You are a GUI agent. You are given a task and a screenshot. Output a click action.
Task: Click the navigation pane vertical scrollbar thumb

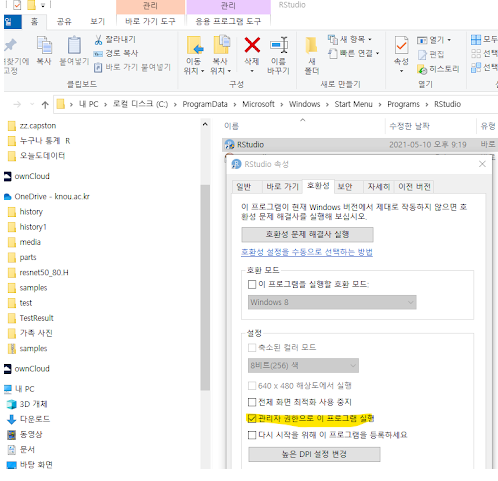tap(205, 287)
